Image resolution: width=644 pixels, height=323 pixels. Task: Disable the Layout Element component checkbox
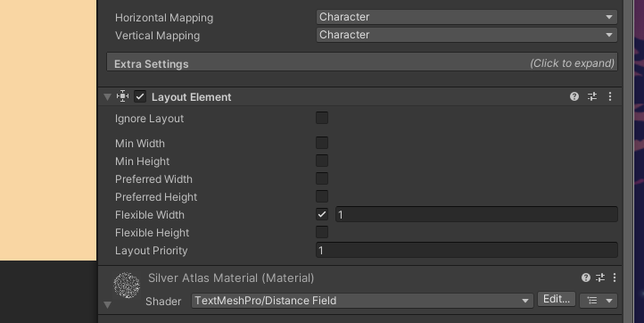[x=140, y=97]
